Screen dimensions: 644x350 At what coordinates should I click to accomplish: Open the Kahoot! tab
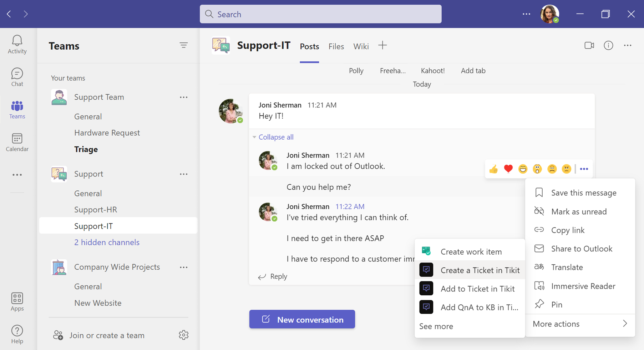[433, 71]
